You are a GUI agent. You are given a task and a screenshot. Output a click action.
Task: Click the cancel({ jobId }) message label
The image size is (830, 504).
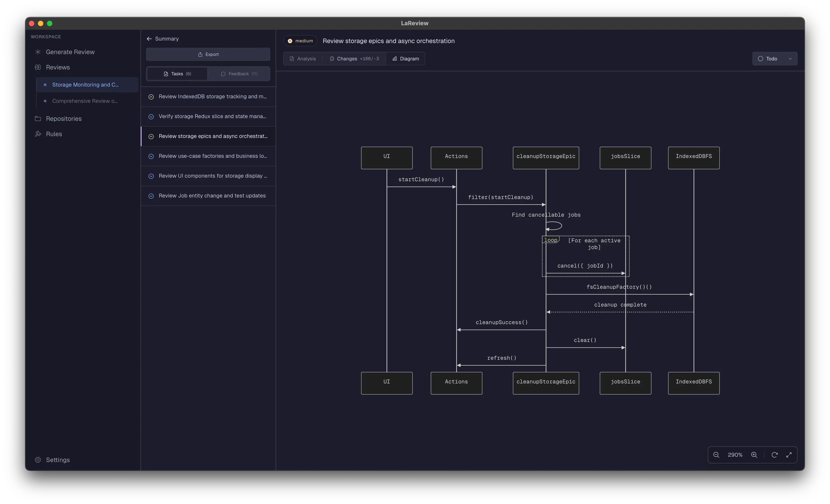585,266
